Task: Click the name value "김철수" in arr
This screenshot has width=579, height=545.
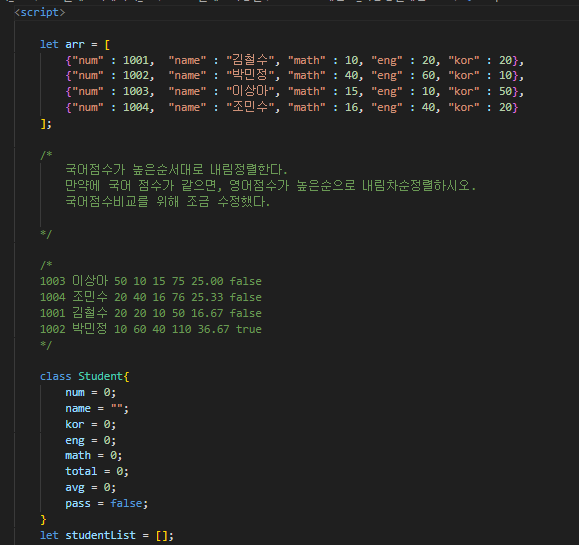Action: click(x=250, y=60)
